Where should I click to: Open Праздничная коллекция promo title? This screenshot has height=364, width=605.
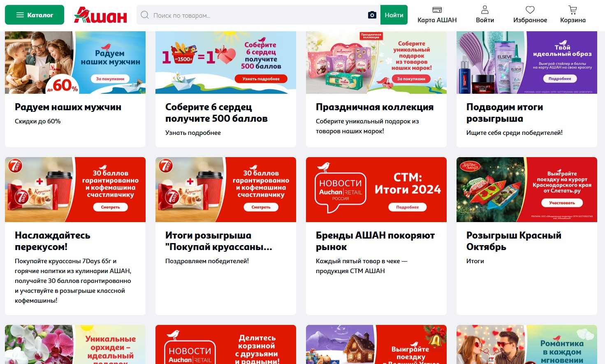[375, 107]
